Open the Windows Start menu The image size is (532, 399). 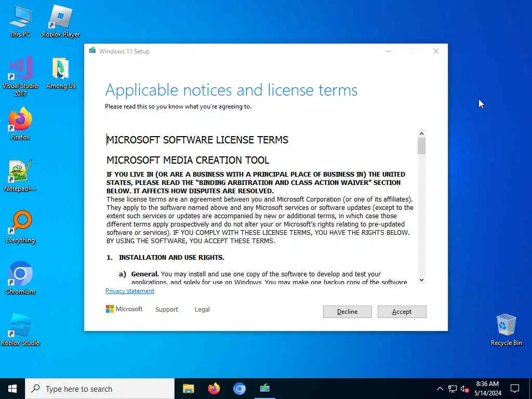click(x=12, y=389)
